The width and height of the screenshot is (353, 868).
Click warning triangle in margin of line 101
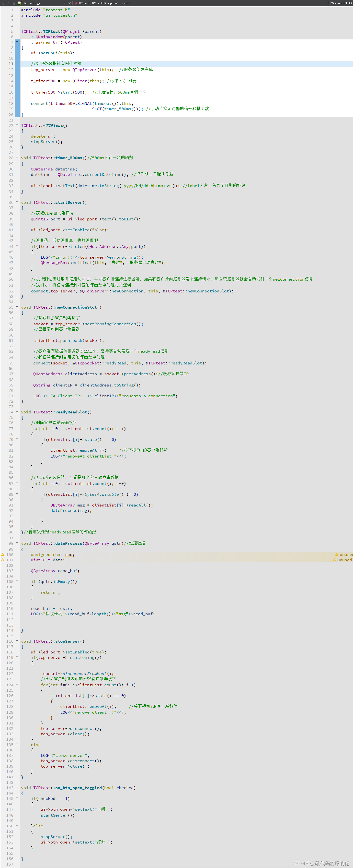coord(3,560)
